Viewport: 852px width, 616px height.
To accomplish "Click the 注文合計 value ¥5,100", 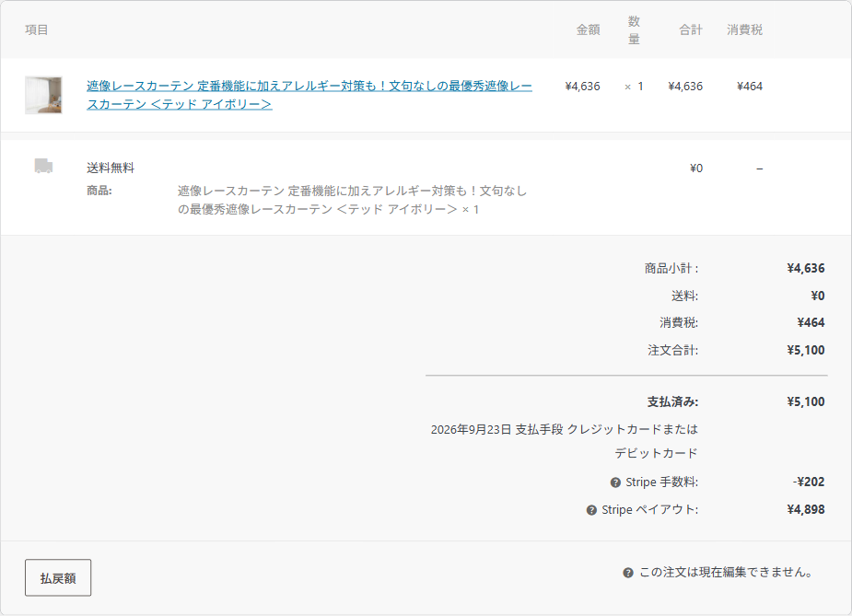I will point(806,351).
